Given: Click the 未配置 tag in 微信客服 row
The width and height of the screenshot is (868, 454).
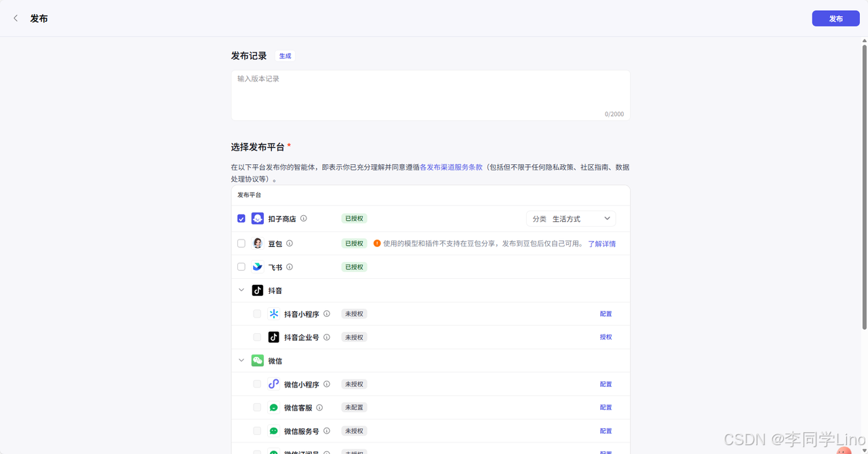Looking at the screenshot, I should 354,407.
